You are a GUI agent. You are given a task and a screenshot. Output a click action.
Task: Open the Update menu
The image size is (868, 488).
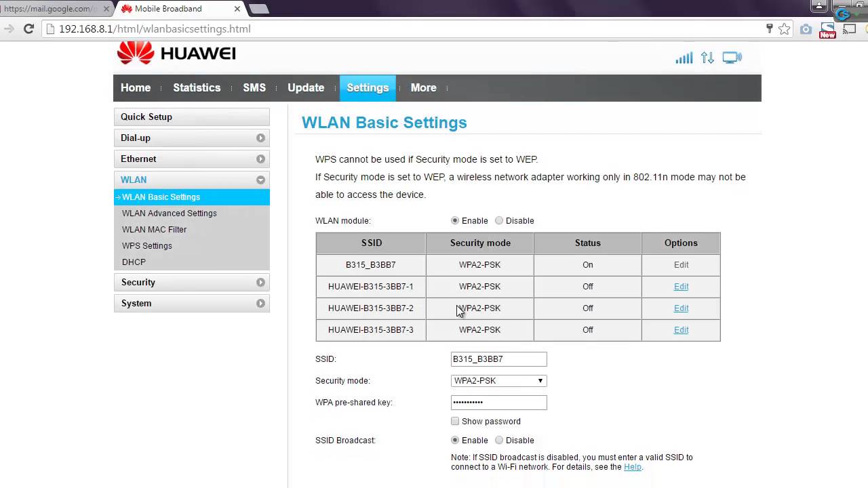(306, 87)
